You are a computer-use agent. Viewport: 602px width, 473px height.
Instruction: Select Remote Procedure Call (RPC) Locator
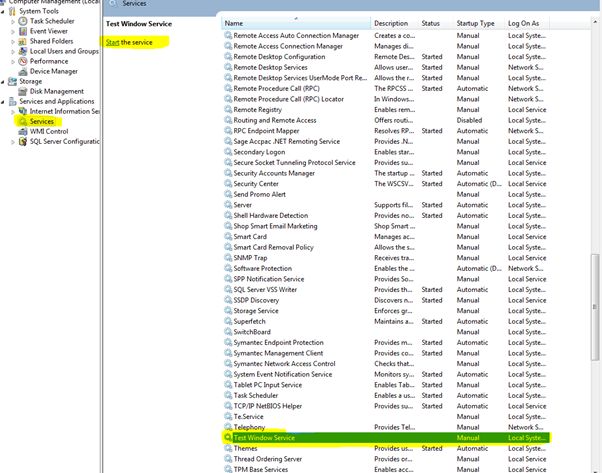288,99
